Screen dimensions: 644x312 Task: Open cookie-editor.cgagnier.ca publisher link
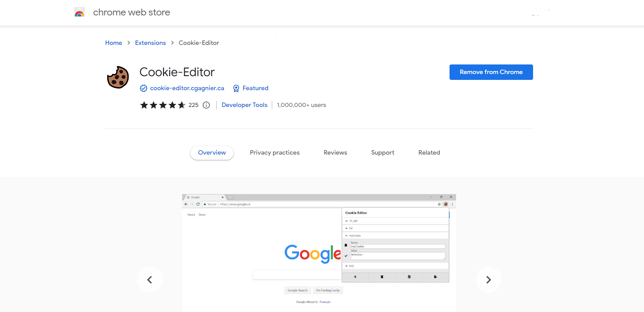[187, 88]
